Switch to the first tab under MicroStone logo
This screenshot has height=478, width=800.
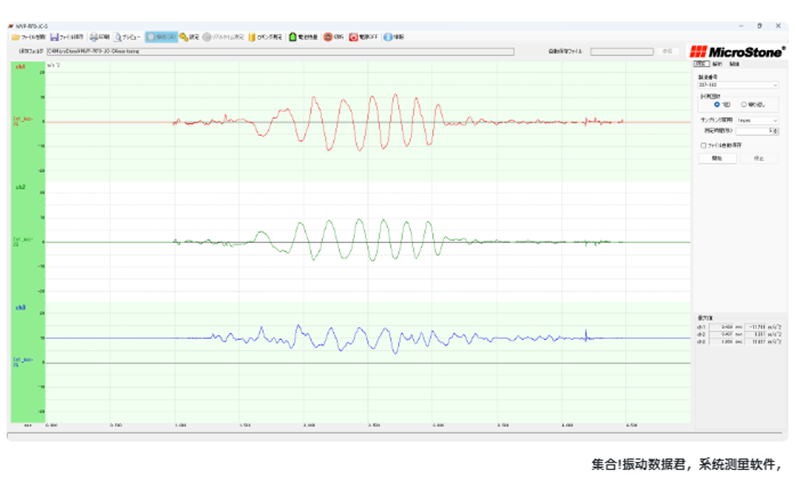pos(702,64)
